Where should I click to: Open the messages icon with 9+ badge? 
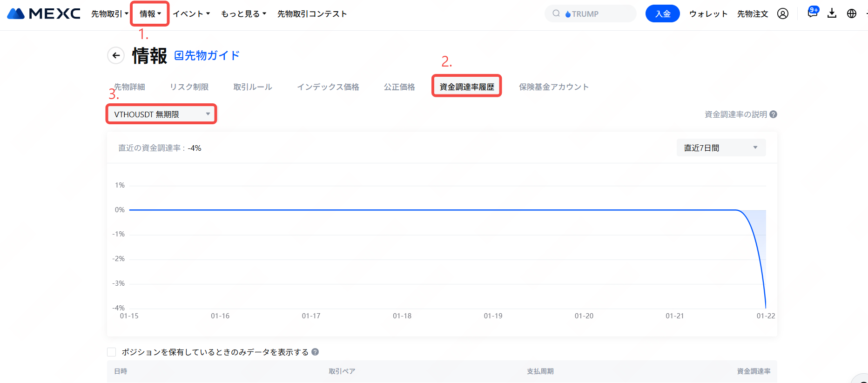pos(813,13)
